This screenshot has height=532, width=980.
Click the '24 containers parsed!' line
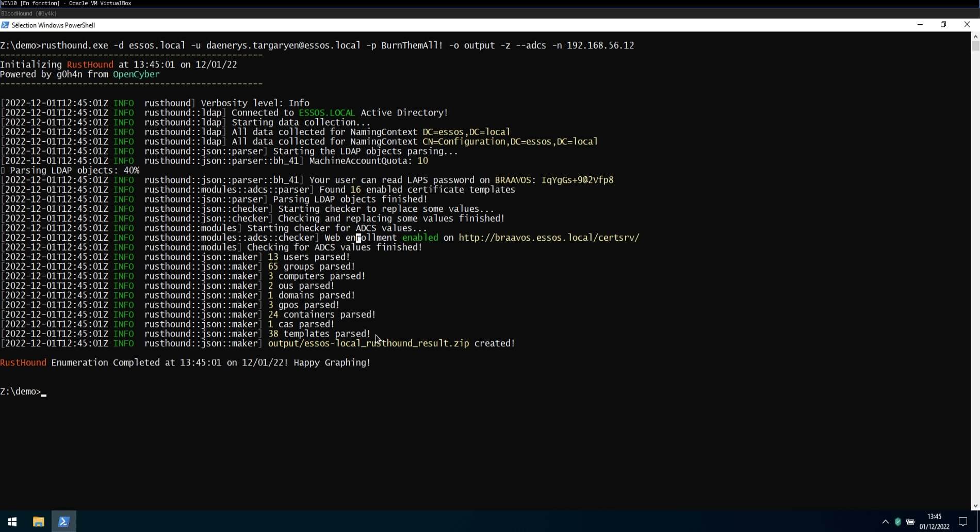tap(322, 314)
